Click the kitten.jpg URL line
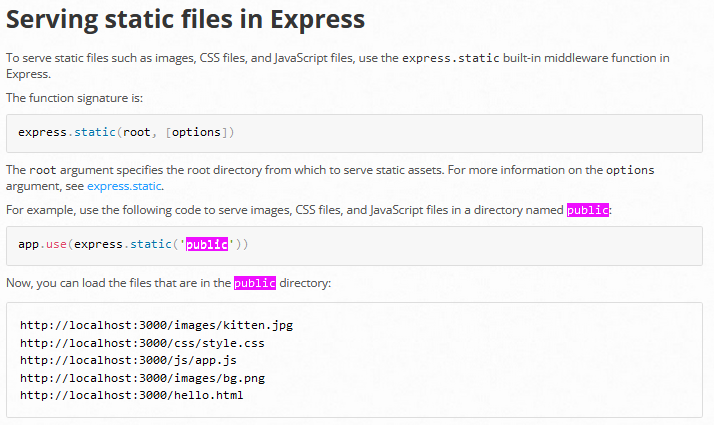 [x=156, y=325]
